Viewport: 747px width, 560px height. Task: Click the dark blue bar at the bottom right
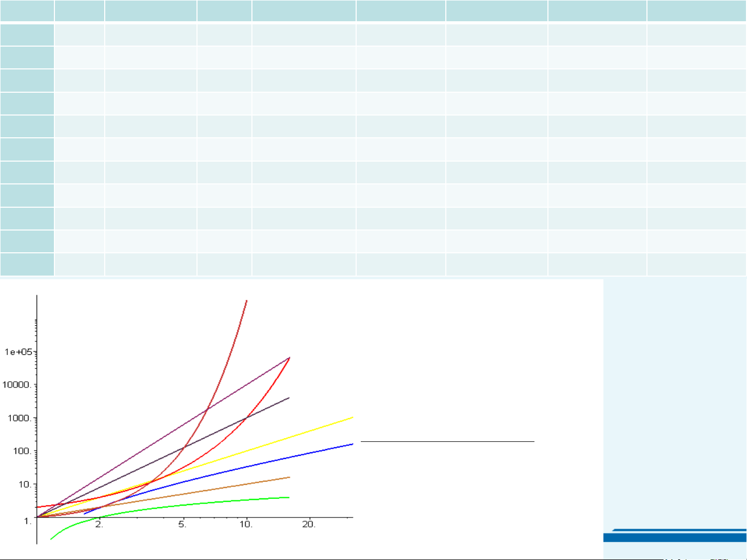pos(674,538)
